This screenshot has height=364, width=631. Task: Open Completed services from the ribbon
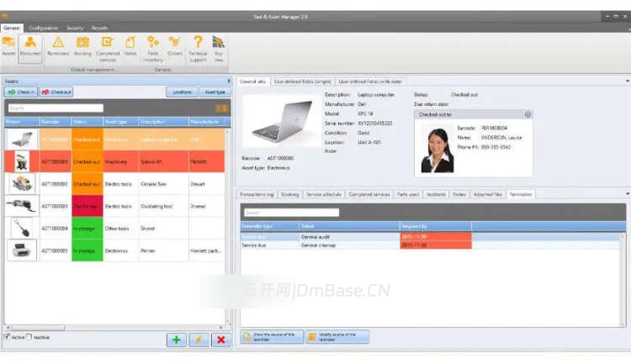pos(108,46)
